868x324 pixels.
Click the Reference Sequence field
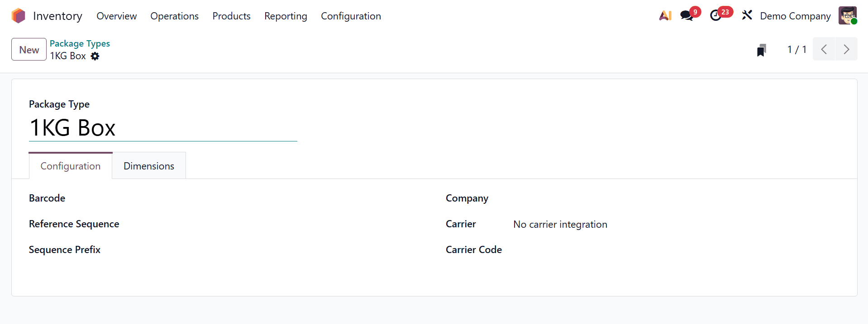pos(273,224)
